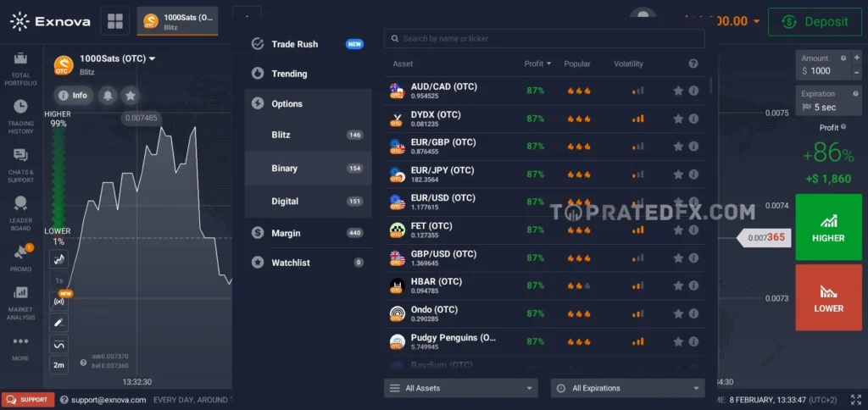Favorite HBAR (OTC) with its star
Image resolution: width=868 pixels, height=410 pixels.
[x=678, y=285]
